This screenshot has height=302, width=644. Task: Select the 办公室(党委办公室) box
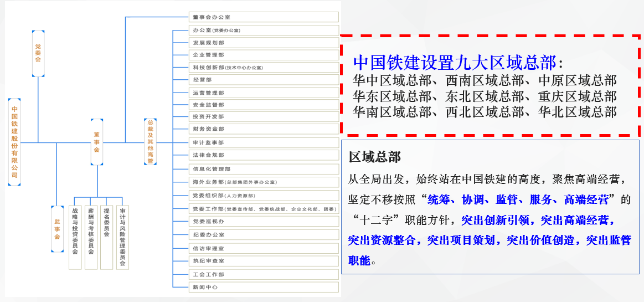264,30
